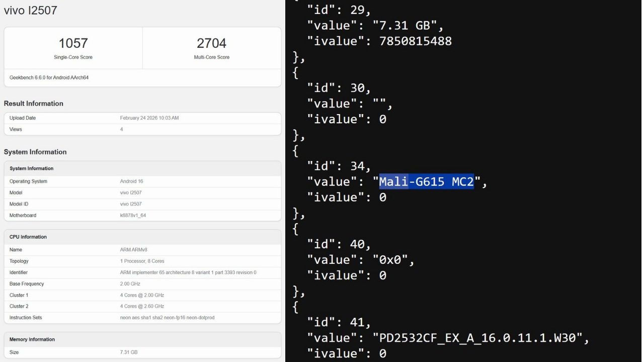
Task: Click the Memory Information table header
Action: click(31, 339)
